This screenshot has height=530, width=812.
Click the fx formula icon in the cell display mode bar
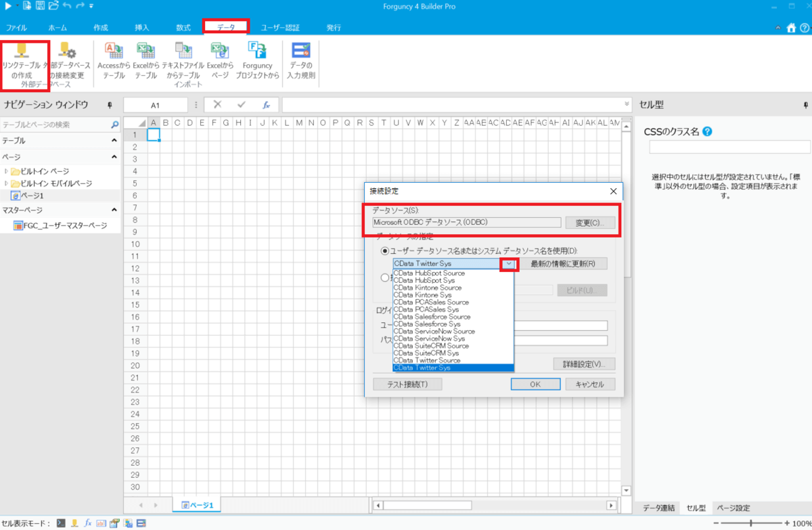coord(88,523)
